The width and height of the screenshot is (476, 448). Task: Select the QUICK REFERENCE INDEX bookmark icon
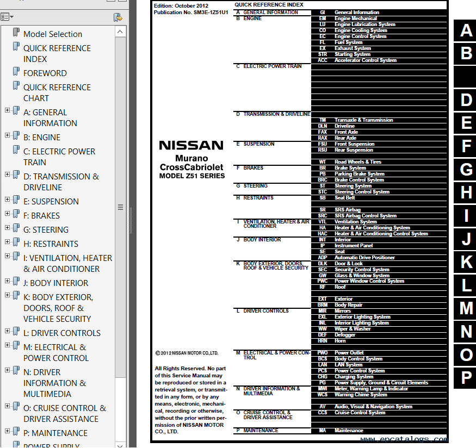pos(16,47)
